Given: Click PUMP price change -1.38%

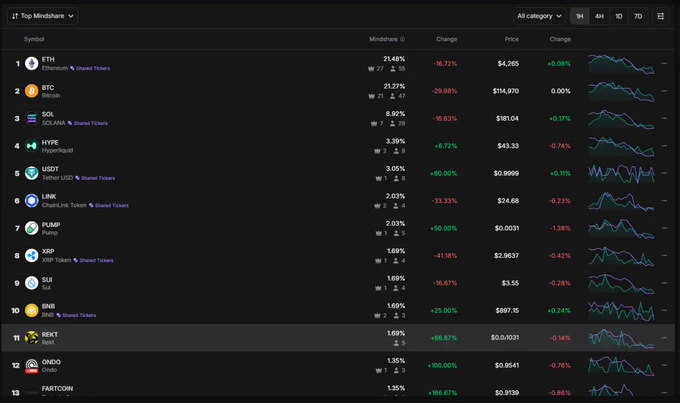Looking at the screenshot, I should pyautogui.click(x=560, y=228).
